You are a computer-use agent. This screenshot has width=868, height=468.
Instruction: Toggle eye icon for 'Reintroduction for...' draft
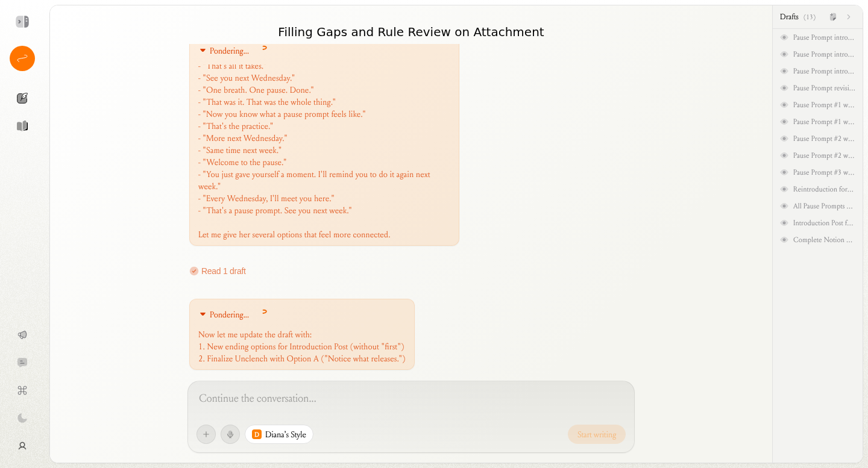tap(784, 189)
